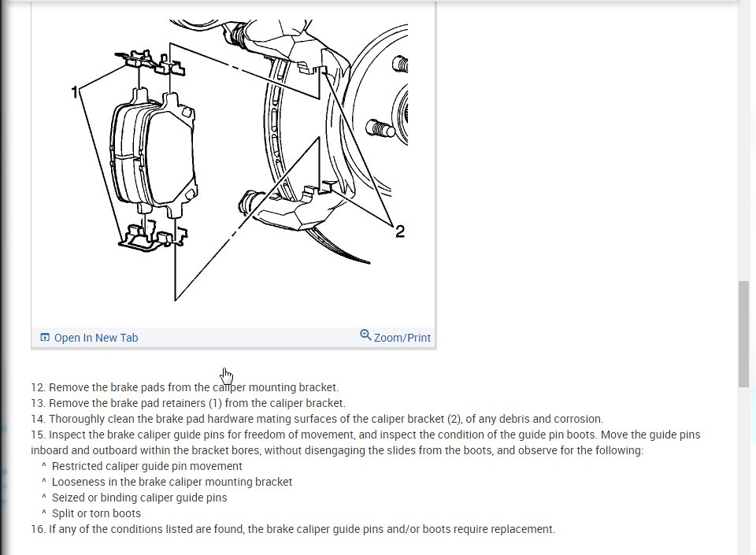Open the diagram via Open In New Tab link

(96, 338)
